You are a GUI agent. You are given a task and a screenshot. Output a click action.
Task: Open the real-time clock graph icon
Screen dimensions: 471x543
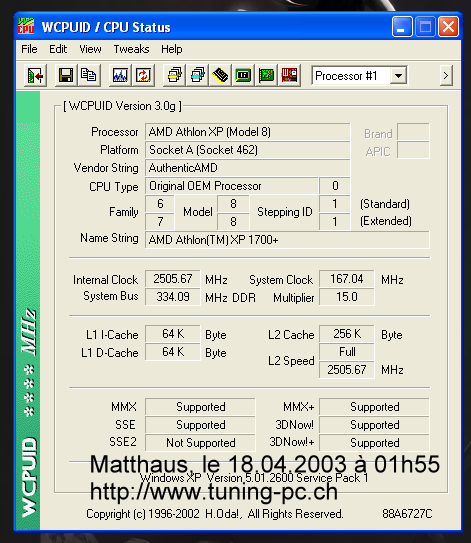coord(120,75)
